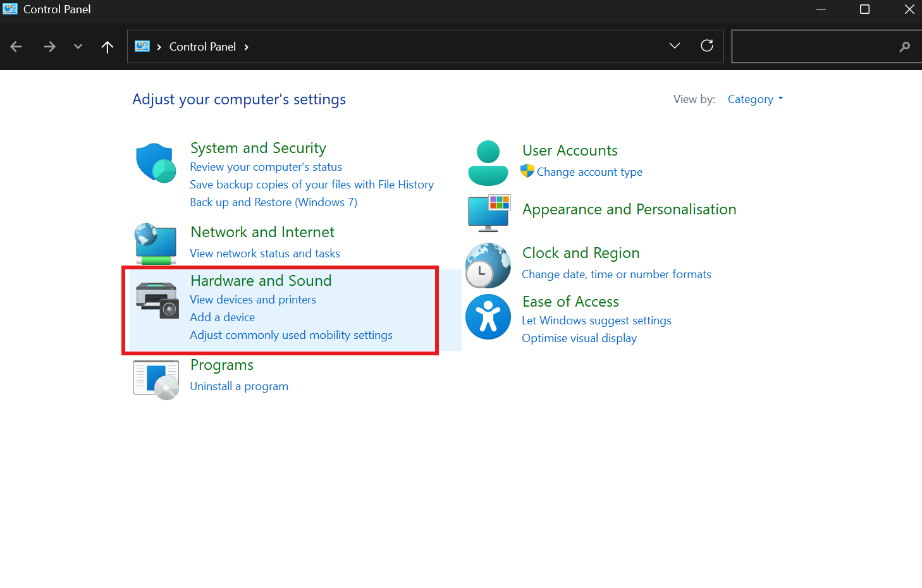Select Control Panel breadcrumb in address bar
The height and width of the screenshot is (588, 922).
pos(202,47)
